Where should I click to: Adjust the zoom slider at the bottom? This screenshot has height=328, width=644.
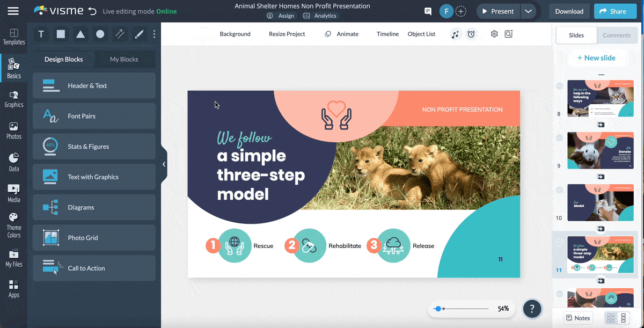[x=438, y=308]
